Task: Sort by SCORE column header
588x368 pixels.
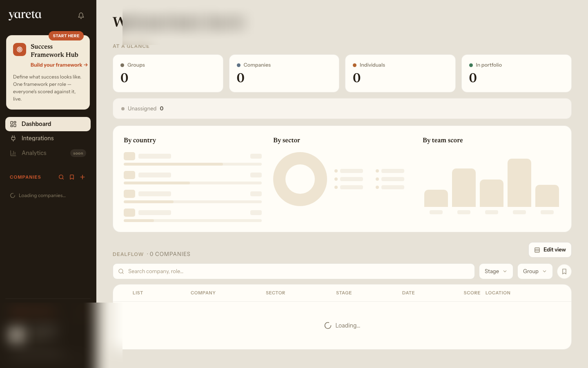Action: point(472,293)
